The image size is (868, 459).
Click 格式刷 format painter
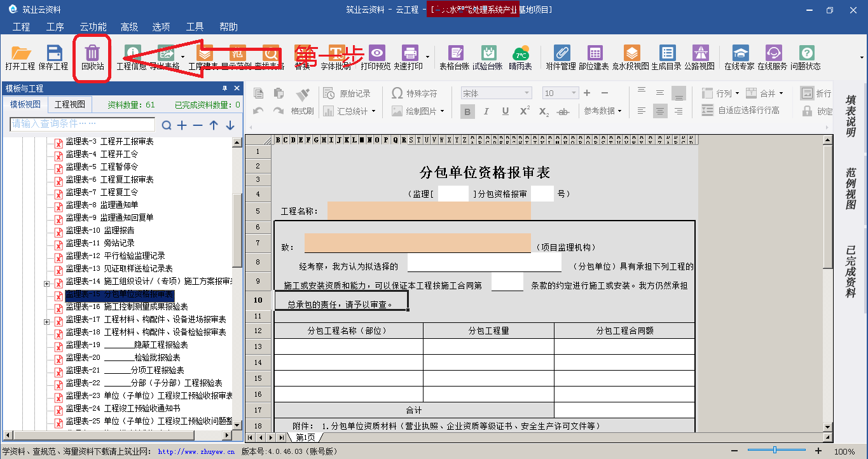tap(303, 102)
